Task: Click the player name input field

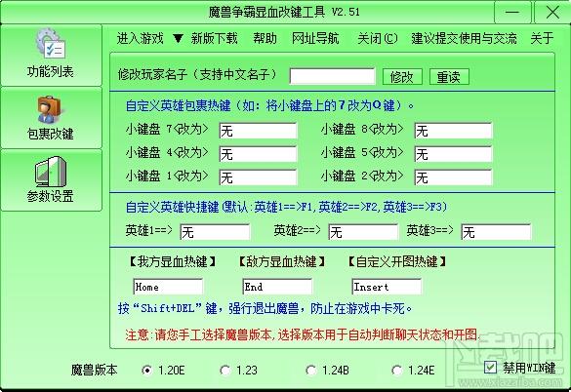Action: click(332, 76)
